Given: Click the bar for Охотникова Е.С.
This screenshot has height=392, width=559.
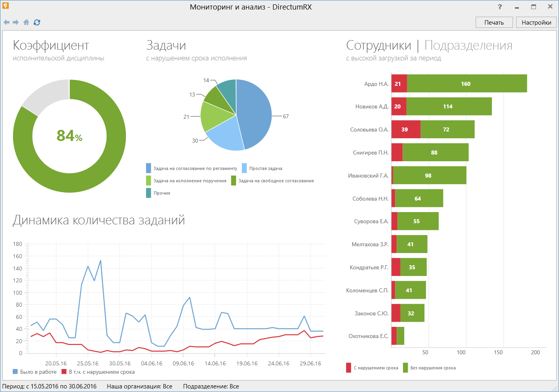Looking at the screenshot, I should point(398,336).
